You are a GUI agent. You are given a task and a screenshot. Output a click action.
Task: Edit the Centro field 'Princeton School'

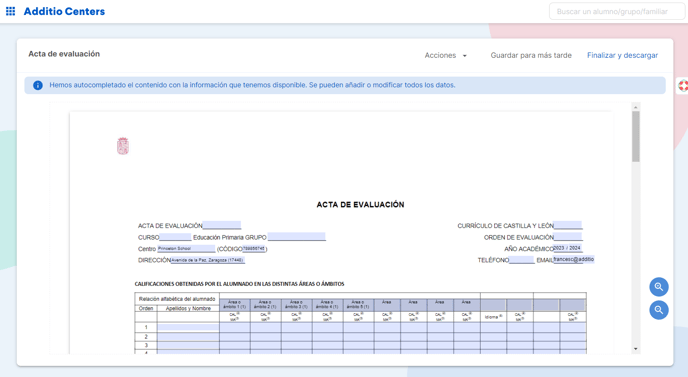tap(186, 249)
